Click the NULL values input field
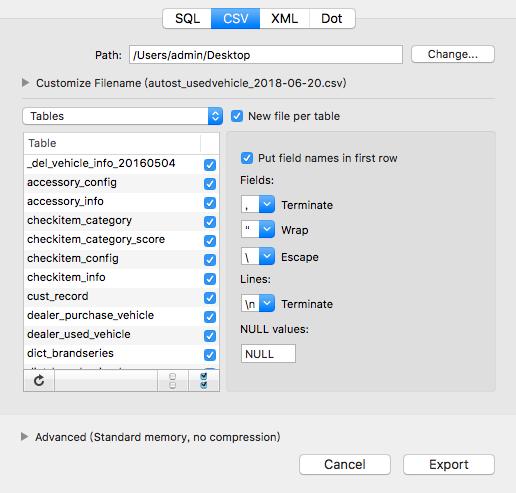This screenshot has width=516, height=493. [x=268, y=354]
